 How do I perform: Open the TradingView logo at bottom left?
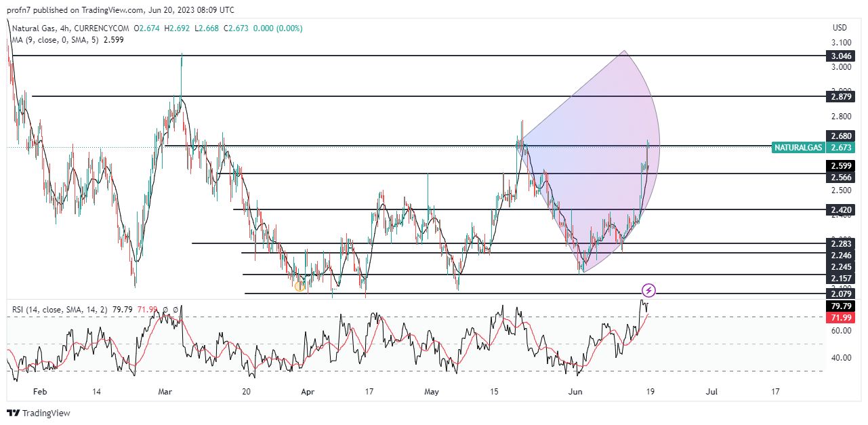click(39, 413)
